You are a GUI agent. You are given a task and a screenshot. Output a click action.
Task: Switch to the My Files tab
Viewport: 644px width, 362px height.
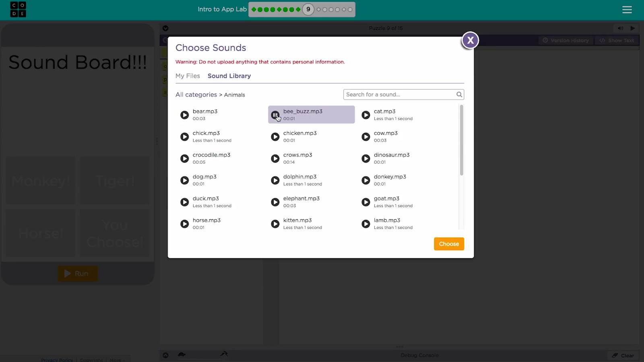coord(188,76)
